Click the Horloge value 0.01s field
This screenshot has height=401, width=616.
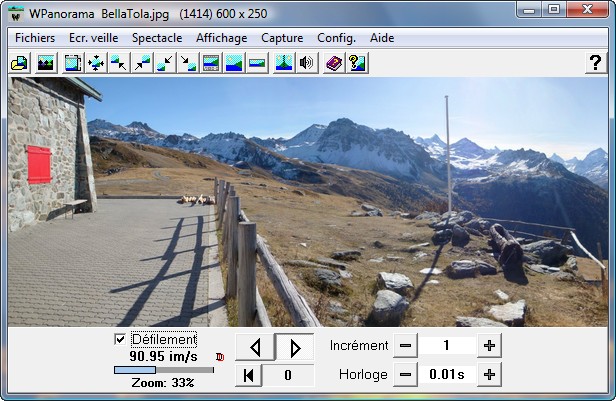click(x=447, y=375)
